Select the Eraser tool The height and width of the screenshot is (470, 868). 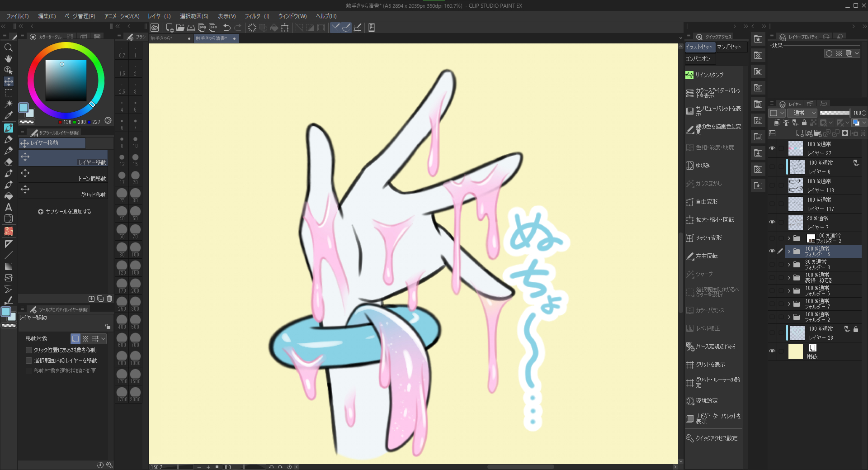click(x=8, y=162)
